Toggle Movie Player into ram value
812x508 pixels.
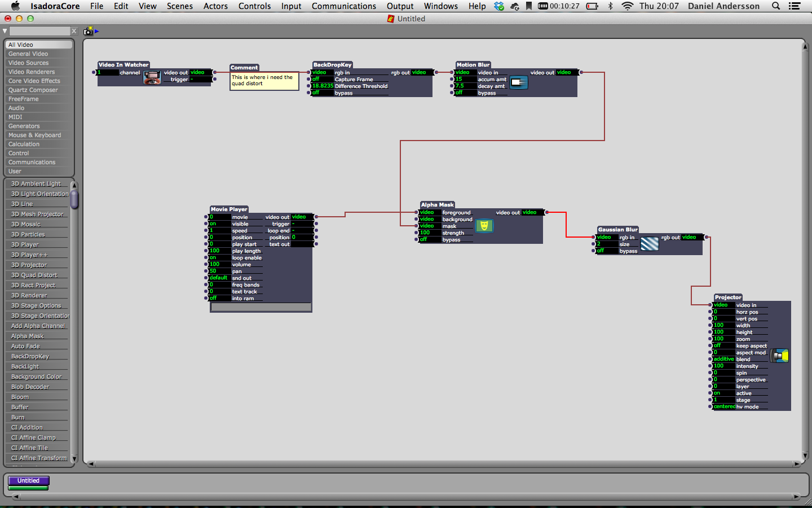click(219, 299)
